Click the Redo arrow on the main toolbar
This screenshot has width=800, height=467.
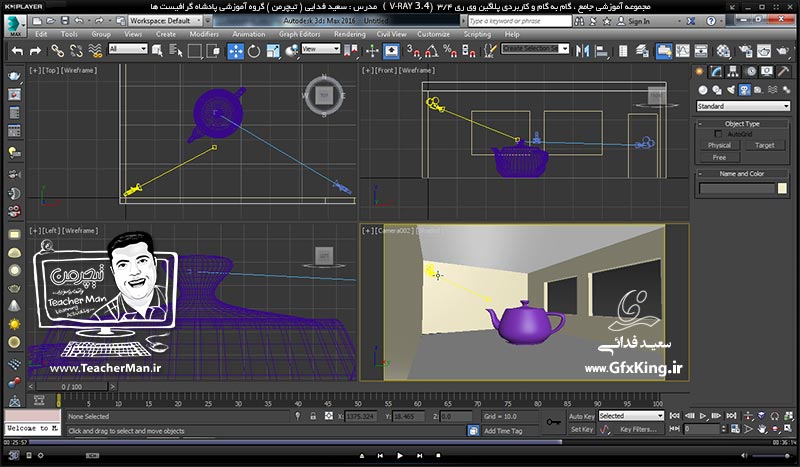[35, 51]
